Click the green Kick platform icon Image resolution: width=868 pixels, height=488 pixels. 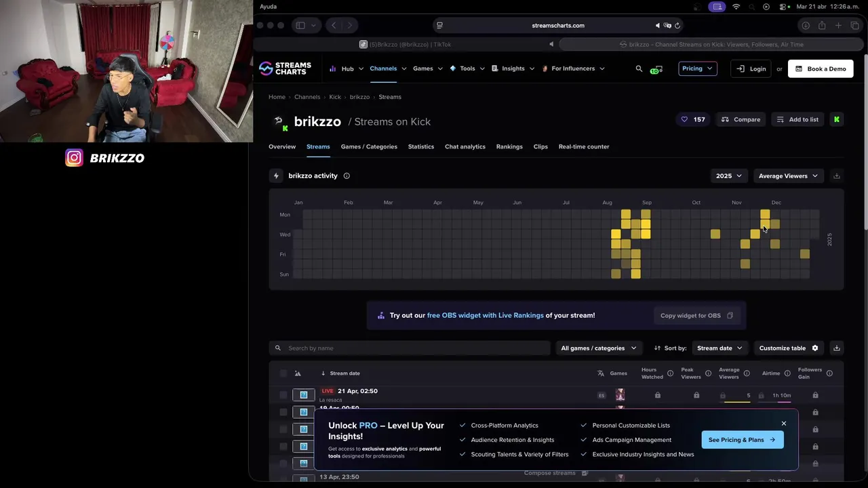coord(837,119)
